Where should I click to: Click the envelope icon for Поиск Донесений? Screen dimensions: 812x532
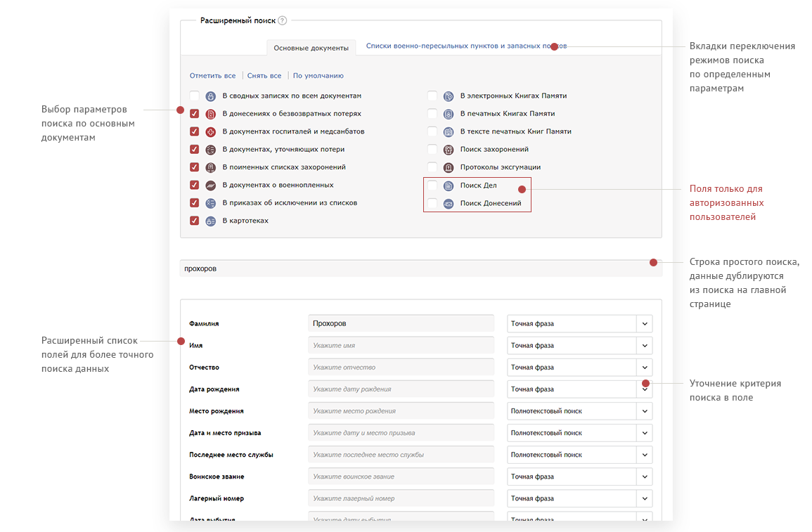pyautogui.click(x=449, y=204)
